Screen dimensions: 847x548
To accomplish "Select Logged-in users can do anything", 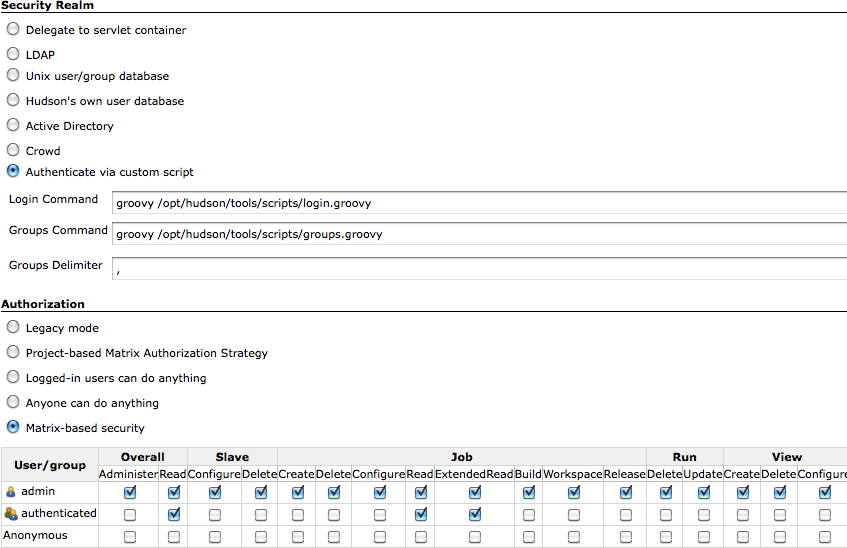I will [13, 377].
